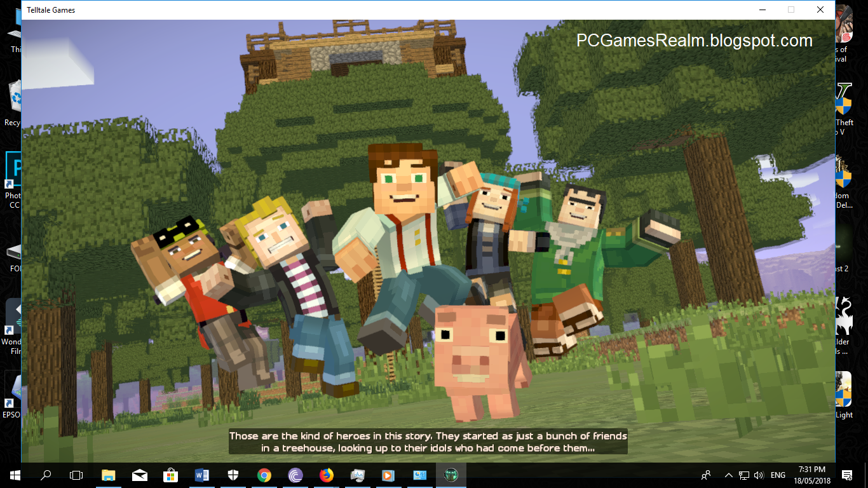
Task: Open the Mail app from the taskbar
Action: pos(140,475)
